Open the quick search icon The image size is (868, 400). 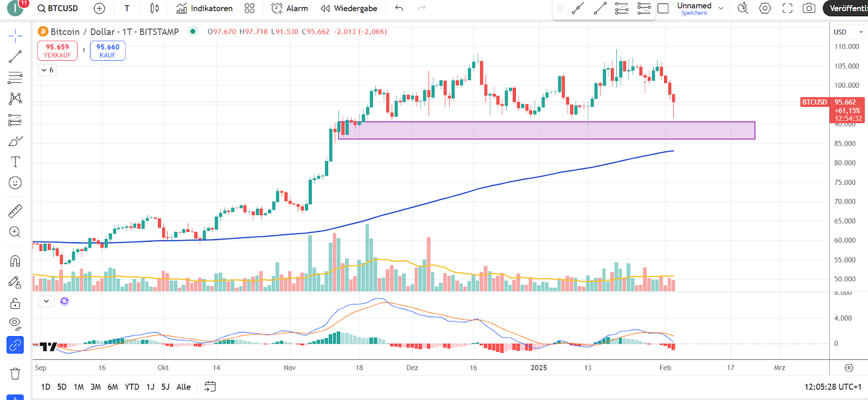click(743, 8)
